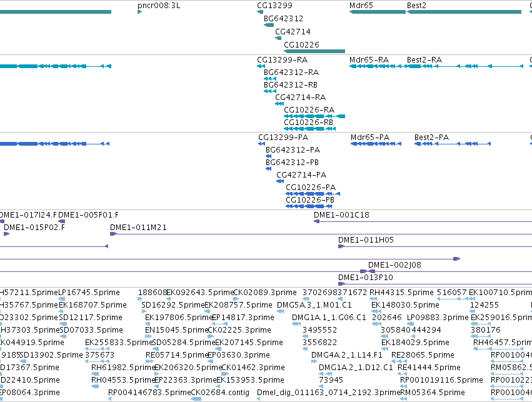Screen dimensions: 532x402
Task: Click the Mdr65 gene bar
Action: click(x=378, y=12)
